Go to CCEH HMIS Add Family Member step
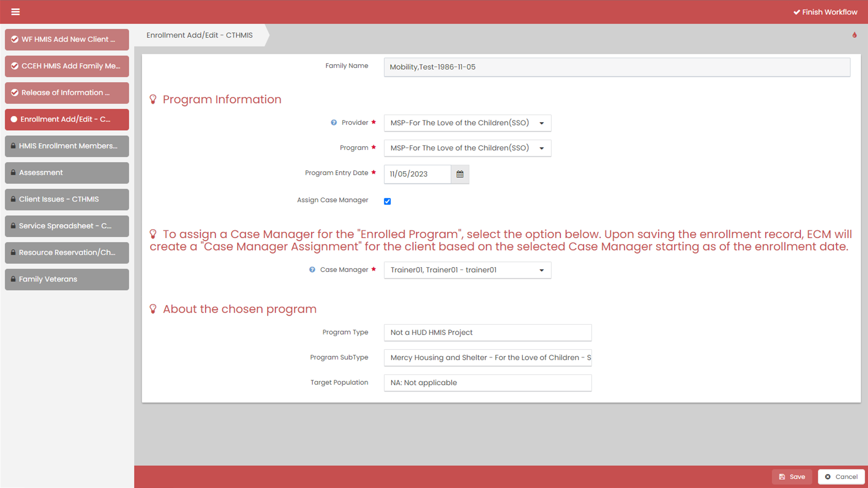This screenshot has height=488, width=868. pos(67,66)
